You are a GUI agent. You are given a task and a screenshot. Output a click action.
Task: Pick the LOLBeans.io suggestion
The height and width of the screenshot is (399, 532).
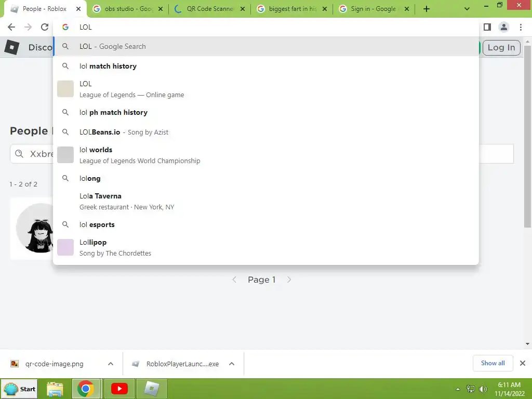[266, 132]
